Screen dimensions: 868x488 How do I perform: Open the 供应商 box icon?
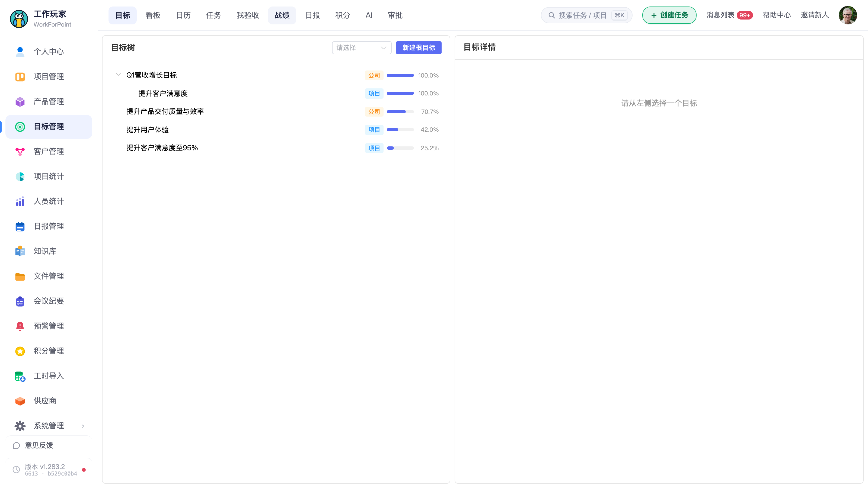[20, 401]
